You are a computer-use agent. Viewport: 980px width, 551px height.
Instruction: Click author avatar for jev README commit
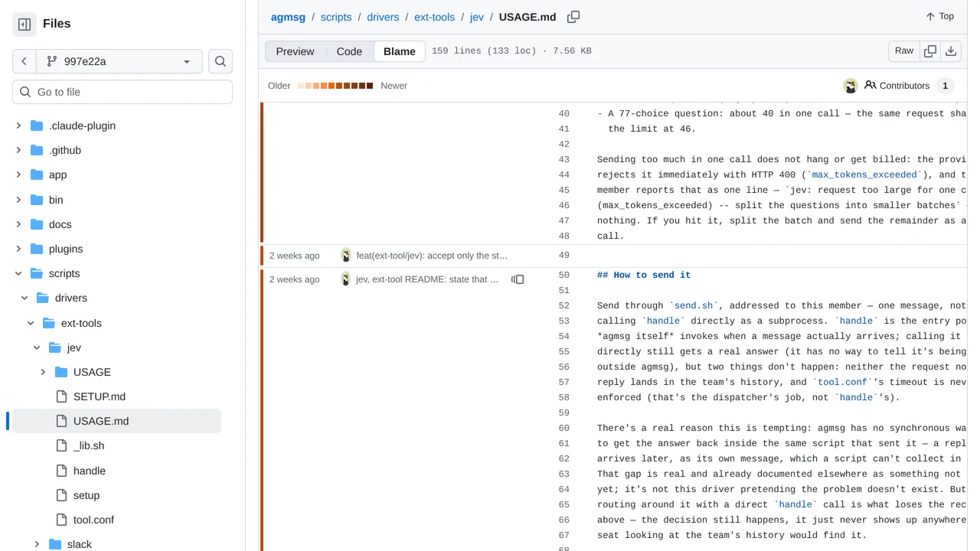pyautogui.click(x=346, y=279)
